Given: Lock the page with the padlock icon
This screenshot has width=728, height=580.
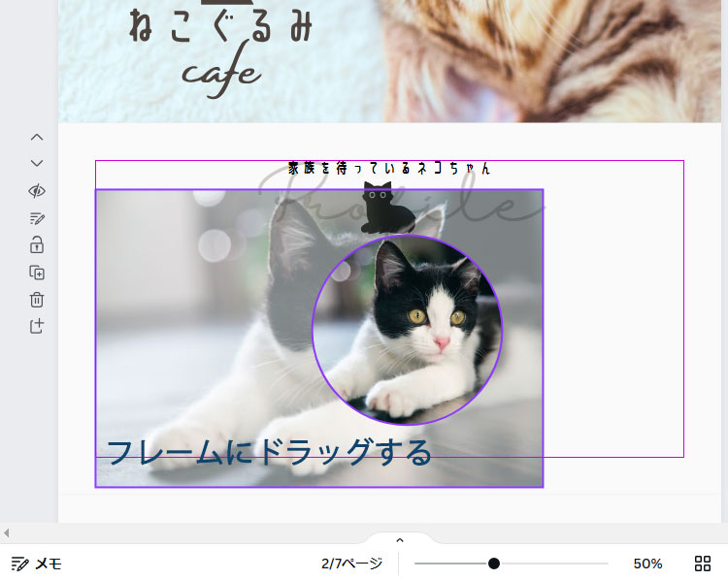Looking at the screenshot, I should point(37,244).
